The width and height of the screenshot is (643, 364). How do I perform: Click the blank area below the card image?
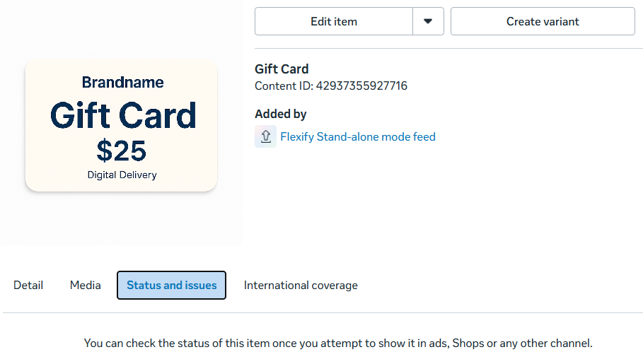tap(122, 219)
